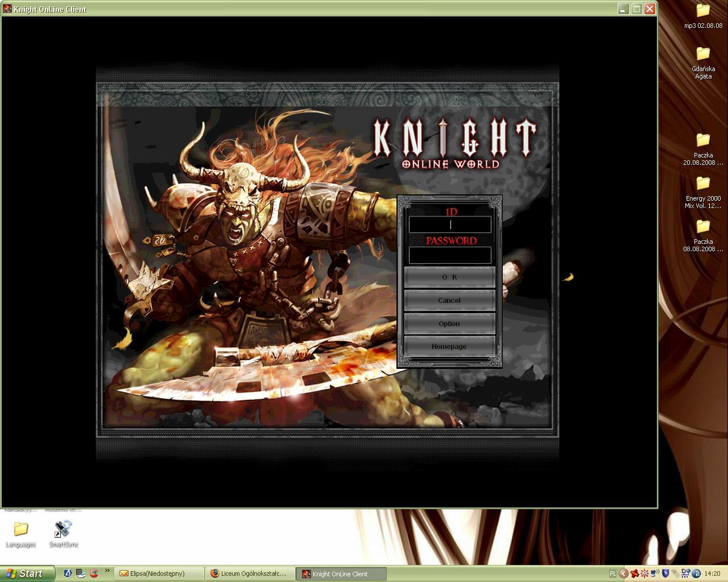Viewport: 728px width, 582px height.
Task: Click the show desktop quick launch icon
Action: point(81,573)
